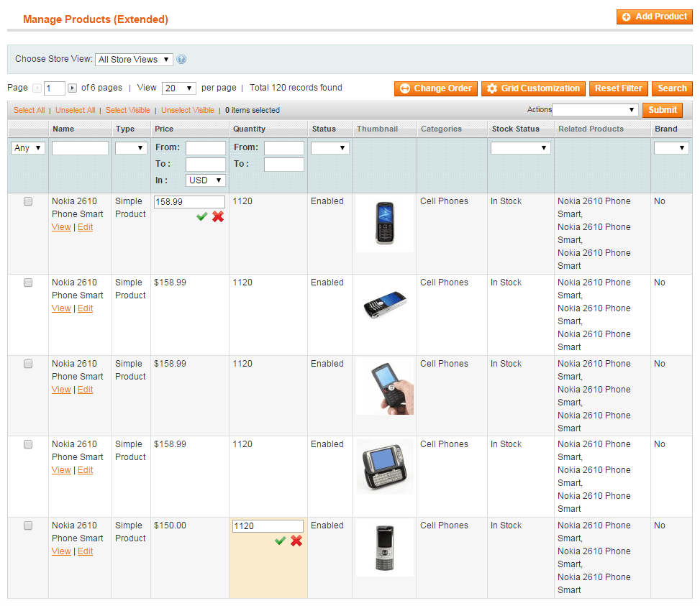700x606 pixels.
Task: Click $158.99 price in second row
Action: 170,283
